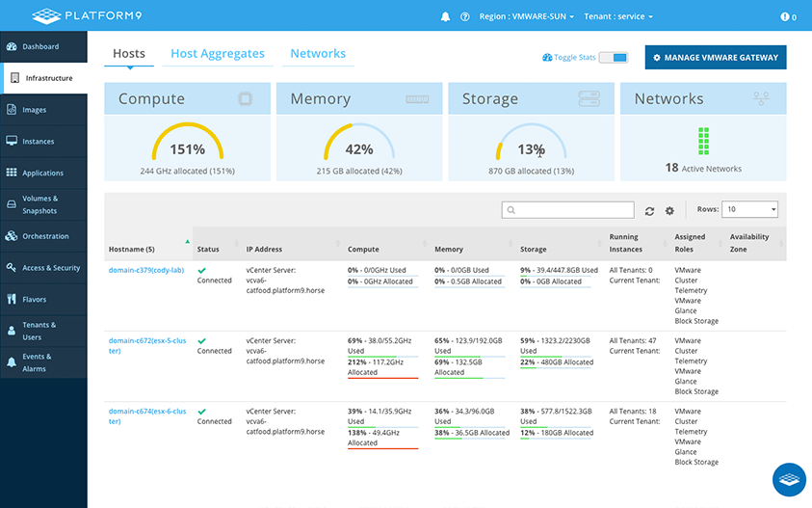Open Orchestration in the sidebar
Viewport: 812px width, 508px height.
(x=45, y=236)
